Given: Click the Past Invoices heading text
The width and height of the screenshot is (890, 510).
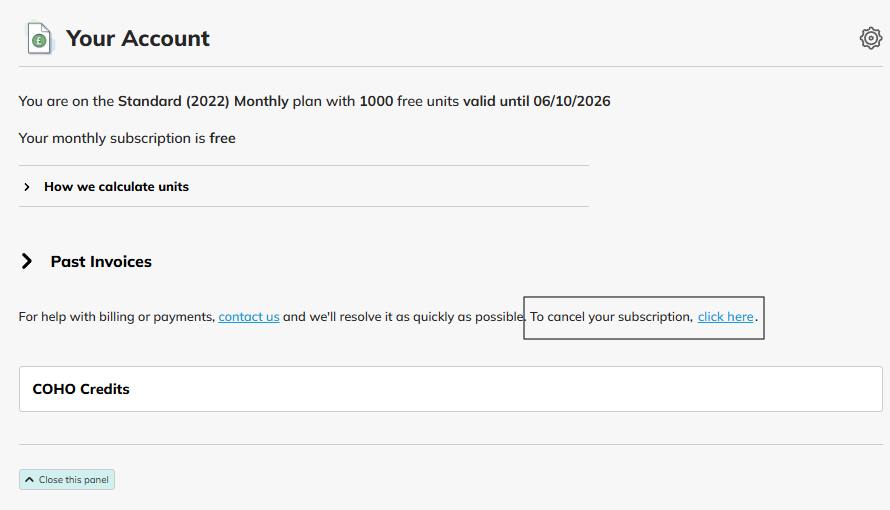Looking at the screenshot, I should pos(101,261).
